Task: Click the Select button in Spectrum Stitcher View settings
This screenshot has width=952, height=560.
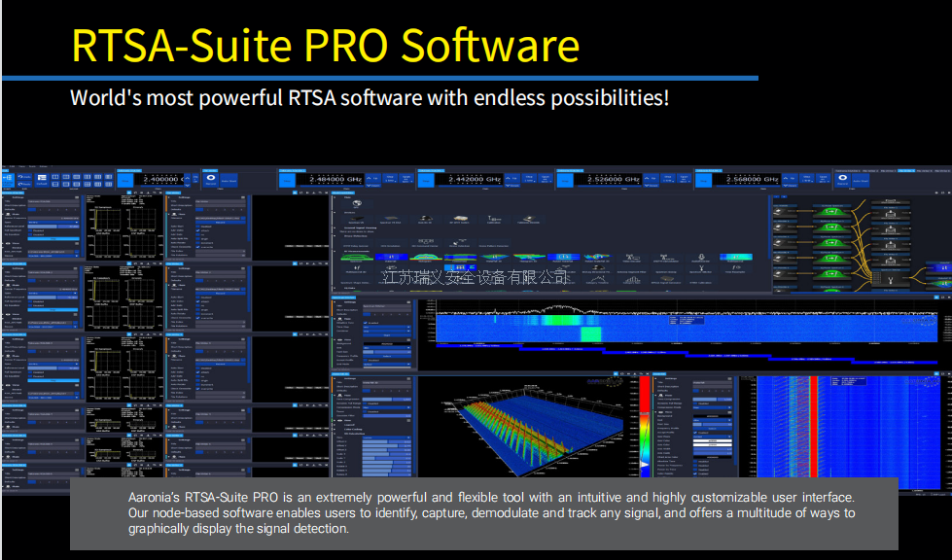Action: (387, 356)
